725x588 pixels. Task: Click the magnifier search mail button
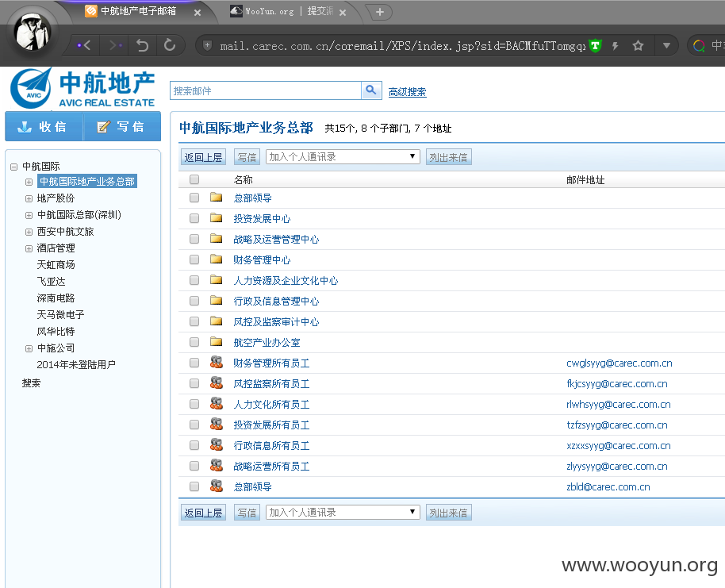371,90
